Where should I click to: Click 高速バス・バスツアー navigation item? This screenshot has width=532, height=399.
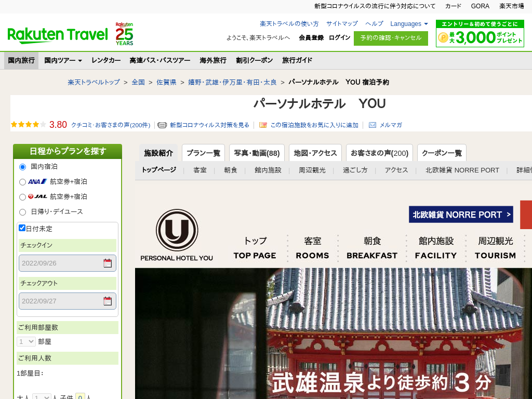tap(160, 60)
